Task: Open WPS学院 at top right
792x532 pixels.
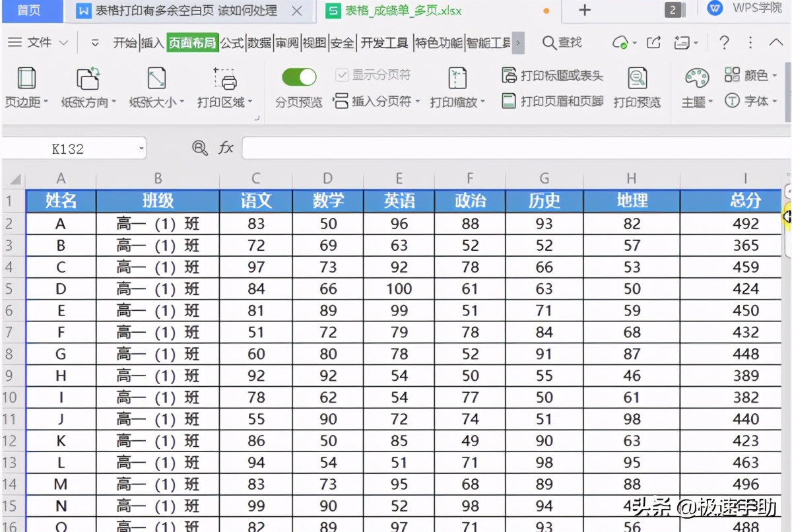Action: tap(756, 11)
